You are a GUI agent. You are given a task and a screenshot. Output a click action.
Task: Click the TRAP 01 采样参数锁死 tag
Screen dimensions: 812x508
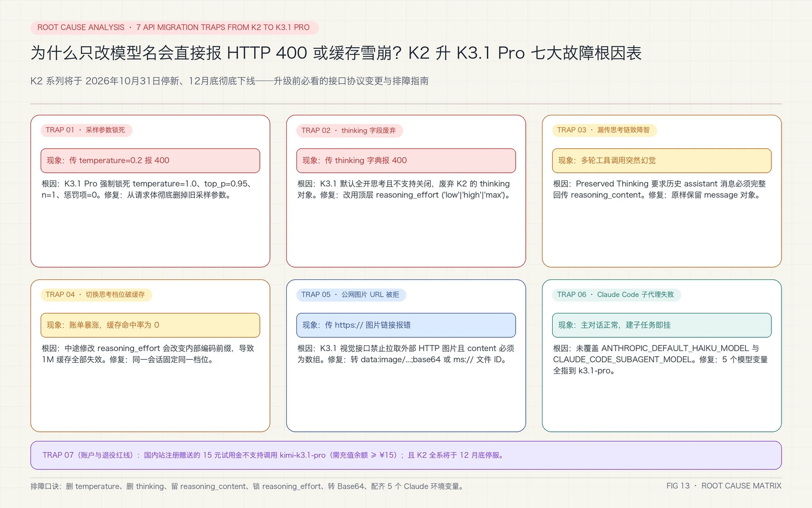pyautogui.click(x=86, y=130)
